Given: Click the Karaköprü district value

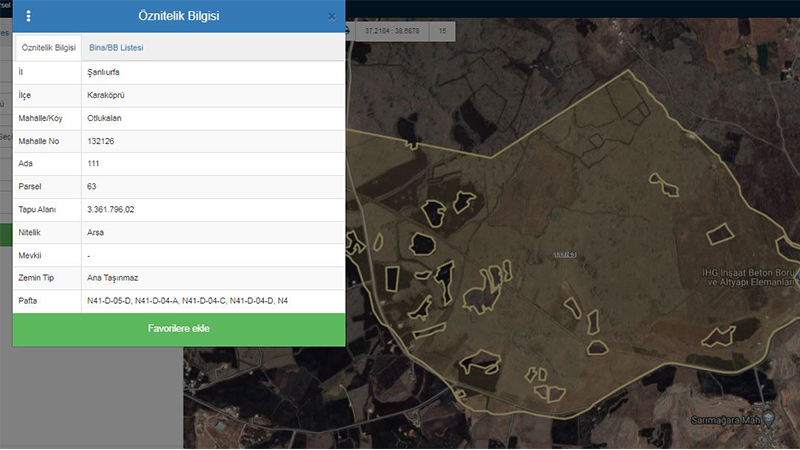Looking at the screenshot, I should click(x=107, y=95).
